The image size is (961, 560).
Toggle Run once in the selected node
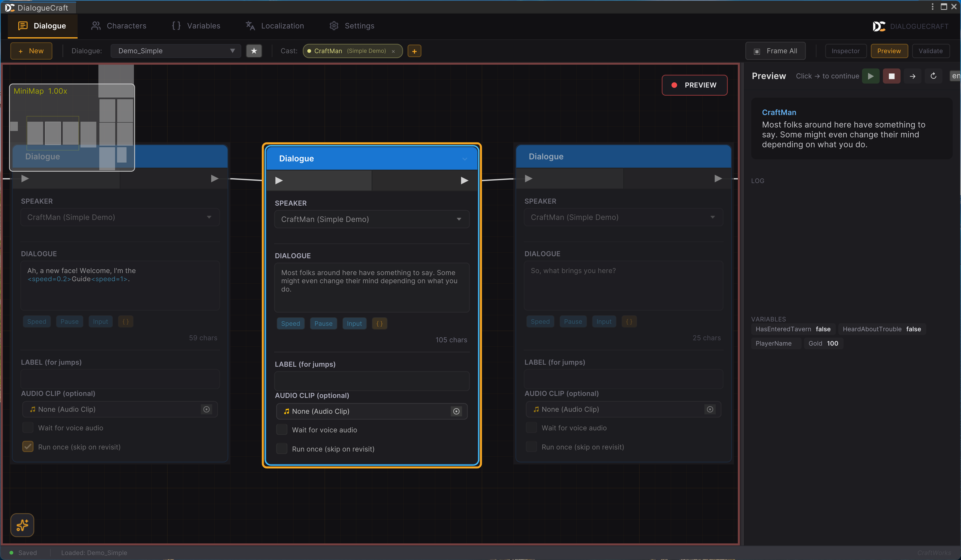282,449
